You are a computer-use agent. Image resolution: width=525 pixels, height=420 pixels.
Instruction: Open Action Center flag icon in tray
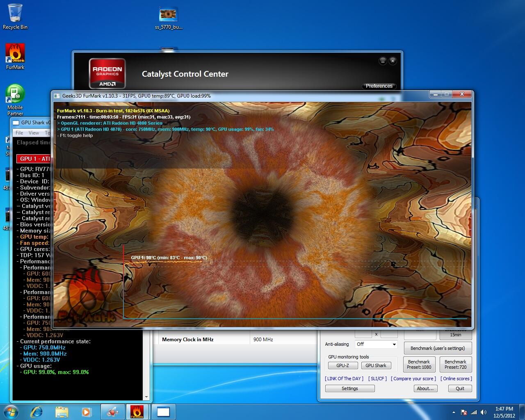pos(464,412)
